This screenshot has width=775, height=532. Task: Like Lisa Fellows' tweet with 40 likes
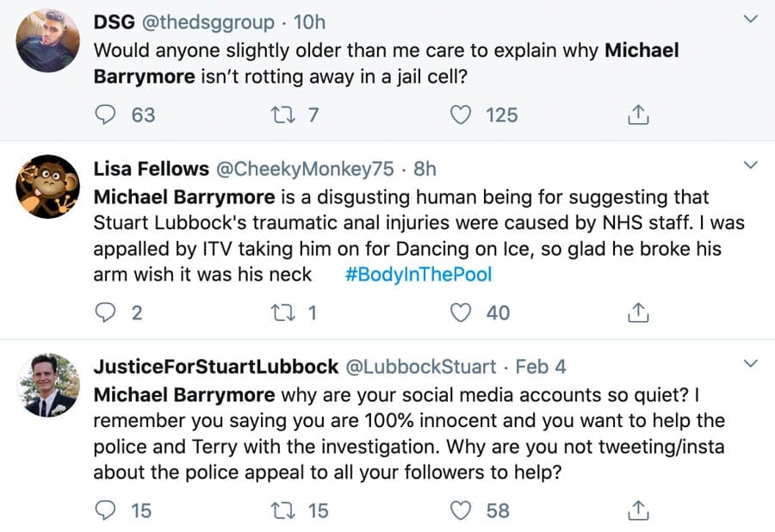(463, 312)
